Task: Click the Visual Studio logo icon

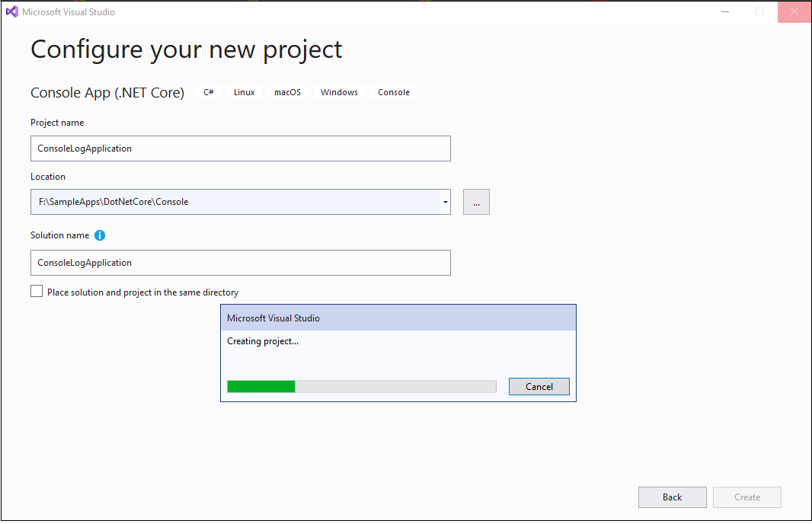Action: click(x=12, y=11)
